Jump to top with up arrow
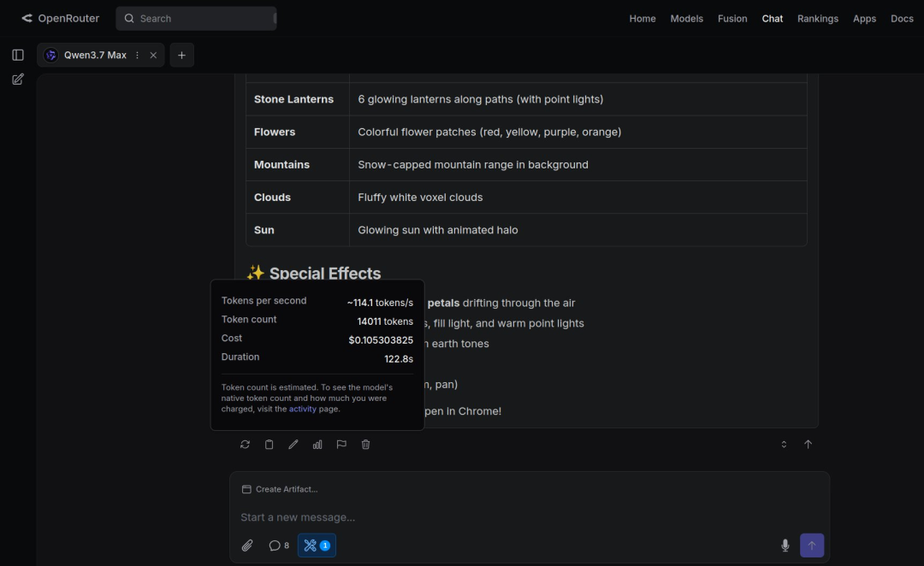The width and height of the screenshot is (924, 566). point(808,445)
